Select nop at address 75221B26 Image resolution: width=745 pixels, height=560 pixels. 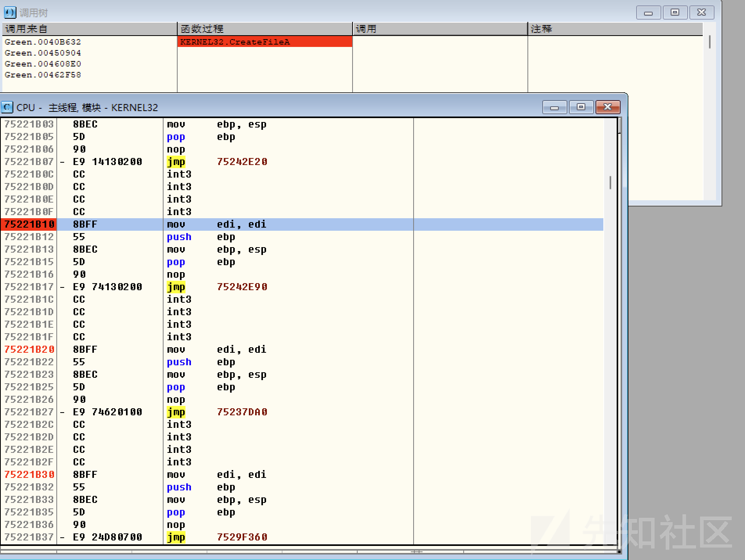pyautogui.click(x=176, y=399)
